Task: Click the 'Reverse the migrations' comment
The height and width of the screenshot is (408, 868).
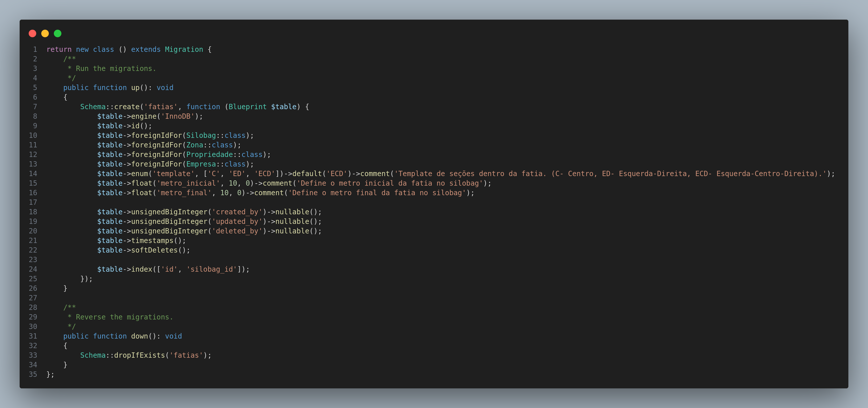Action: pos(124,317)
